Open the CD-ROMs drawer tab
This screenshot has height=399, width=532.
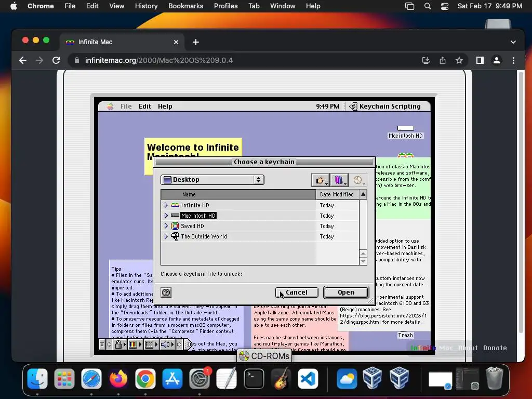pos(264,355)
